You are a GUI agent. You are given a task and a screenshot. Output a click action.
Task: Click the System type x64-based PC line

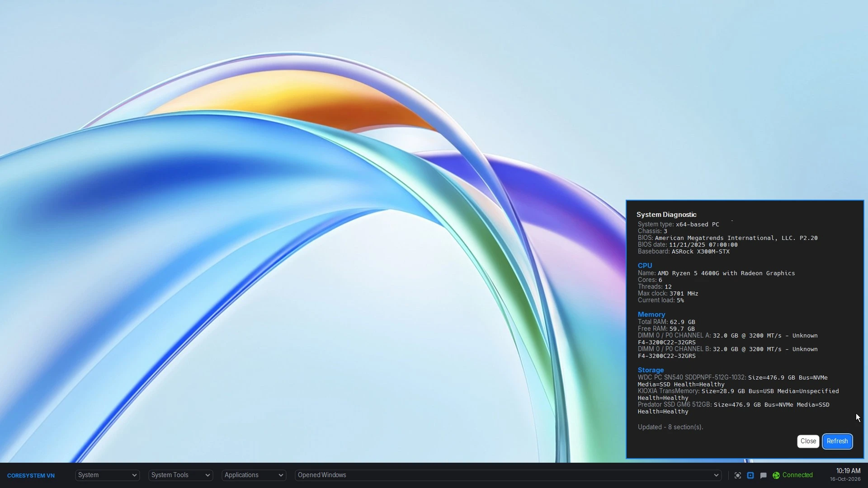click(x=678, y=225)
